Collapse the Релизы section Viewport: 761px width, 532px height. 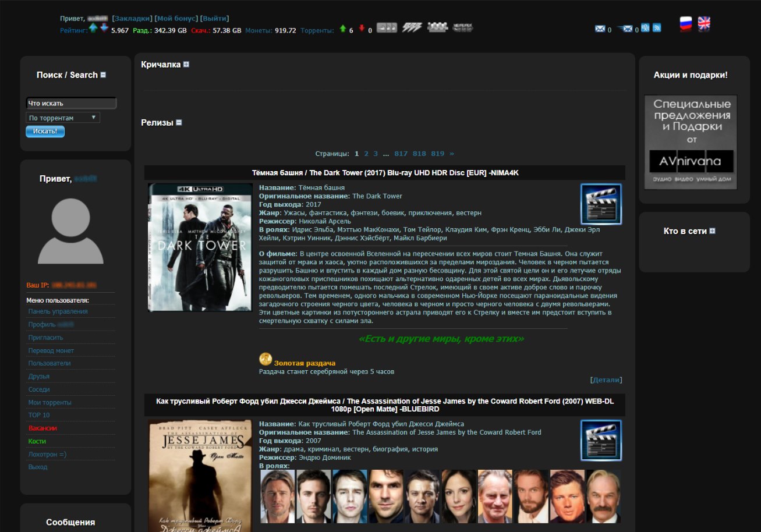click(179, 123)
